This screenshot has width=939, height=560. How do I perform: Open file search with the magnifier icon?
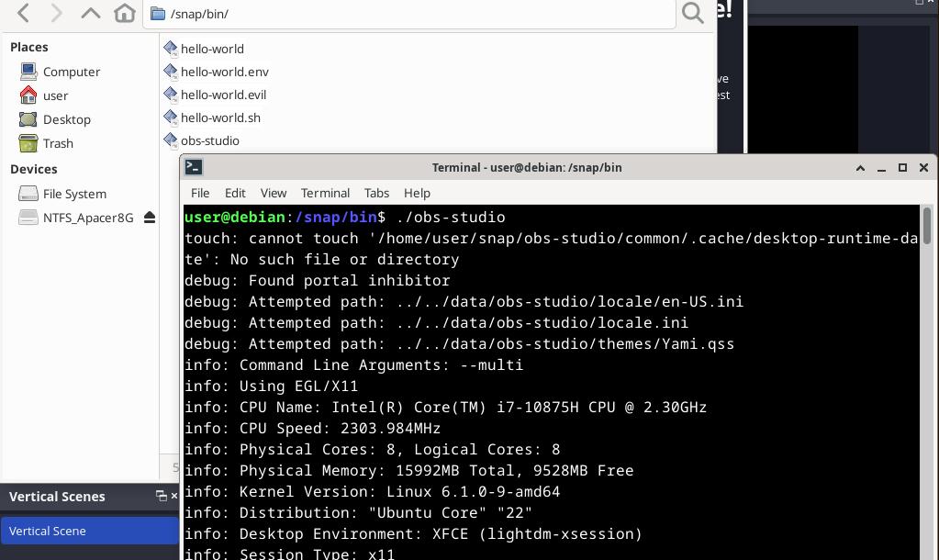tap(693, 13)
